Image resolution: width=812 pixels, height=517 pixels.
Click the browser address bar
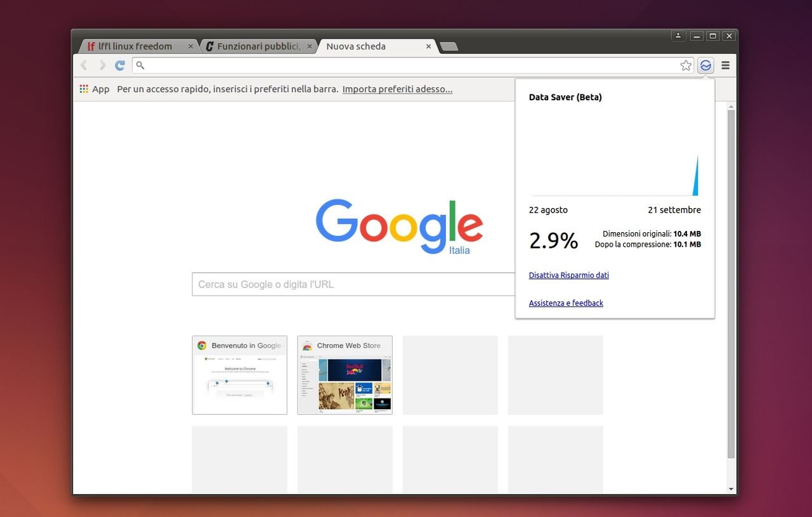(406, 65)
